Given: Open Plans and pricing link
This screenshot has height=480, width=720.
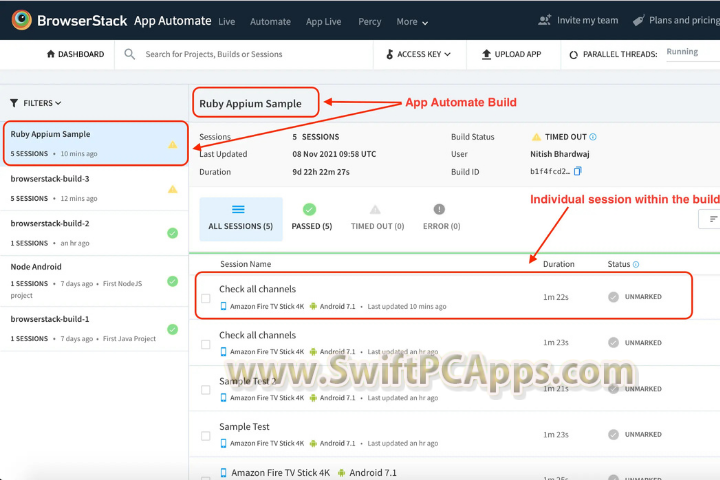Looking at the screenshot, I should click(676, 20).
